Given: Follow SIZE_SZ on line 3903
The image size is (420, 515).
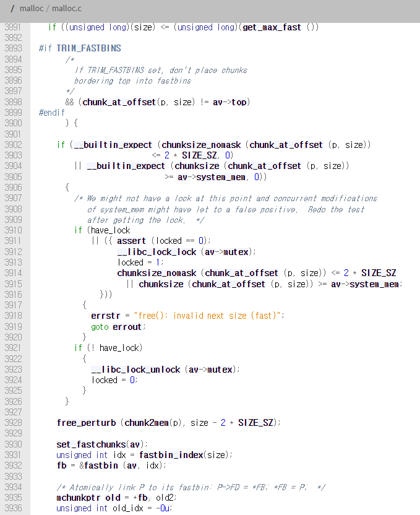Looking at the screenshot, I should (200, 155).
